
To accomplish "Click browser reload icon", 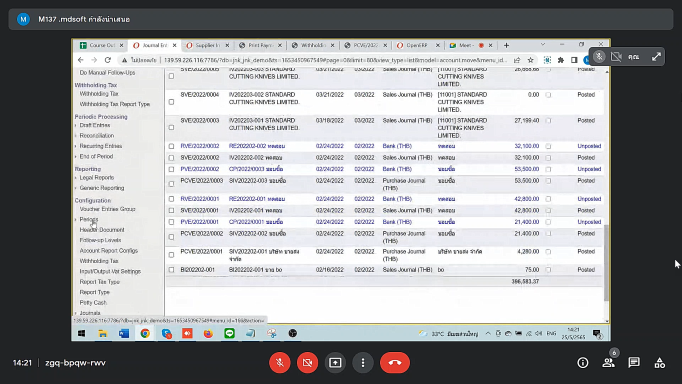I will click(x=108, y=60).
